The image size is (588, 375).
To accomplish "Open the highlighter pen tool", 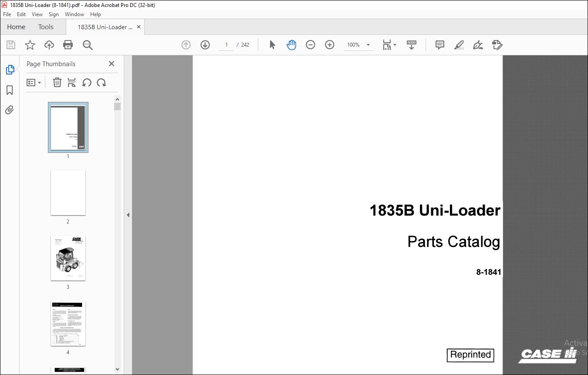I will pyautogui.click(x=459, y=45).
